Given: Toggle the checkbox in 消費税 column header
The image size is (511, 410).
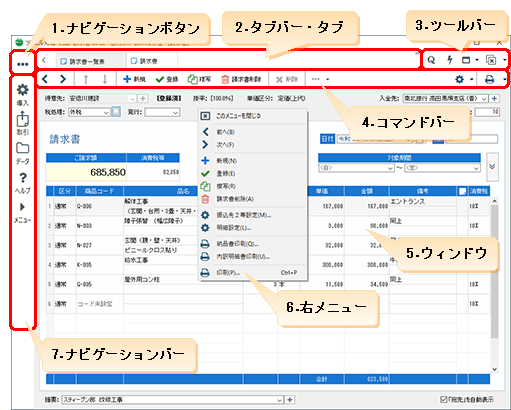Looking at the screenshot, I should (x=462, y=191).
